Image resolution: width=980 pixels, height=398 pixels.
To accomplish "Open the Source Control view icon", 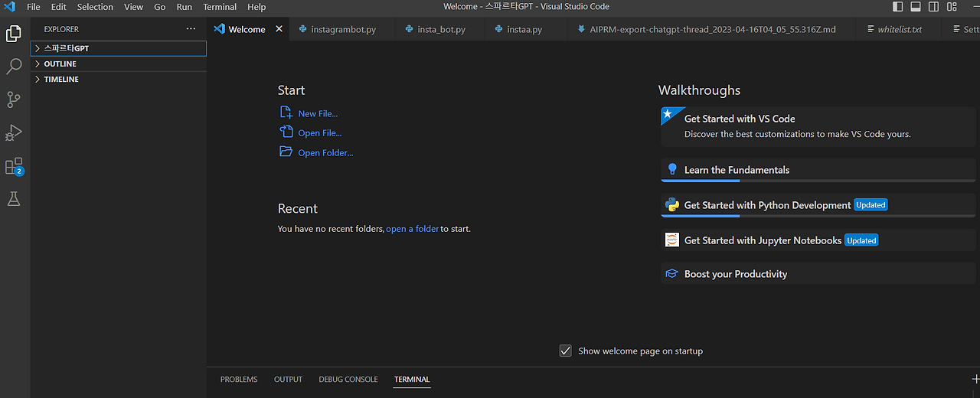I will (14, 99).
